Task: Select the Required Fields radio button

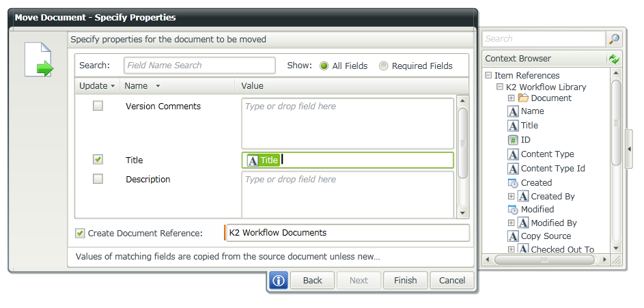Action: (x=384, y=66)
